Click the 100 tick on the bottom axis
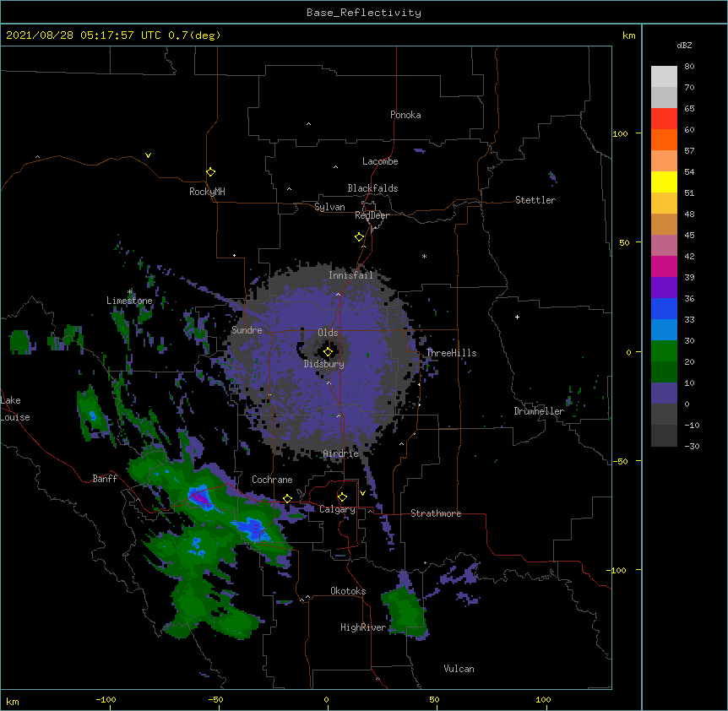This screenshot has height=711, width=728. click(x=543, y=699)
